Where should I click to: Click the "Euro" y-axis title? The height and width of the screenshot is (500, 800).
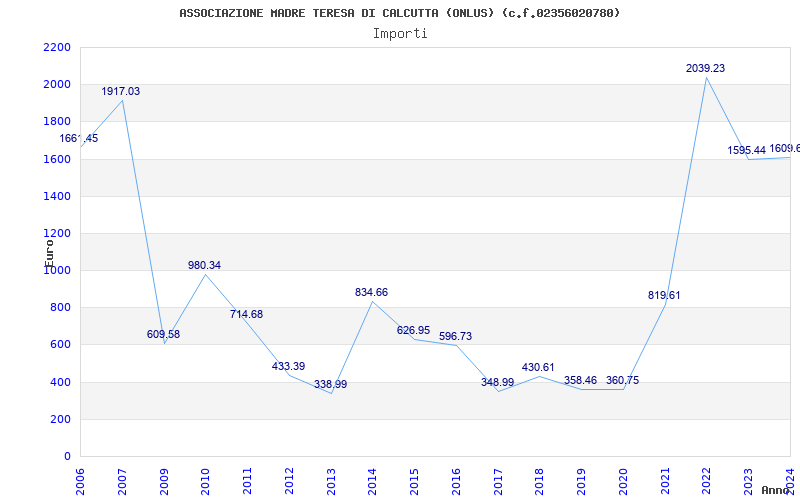point(49,250)
